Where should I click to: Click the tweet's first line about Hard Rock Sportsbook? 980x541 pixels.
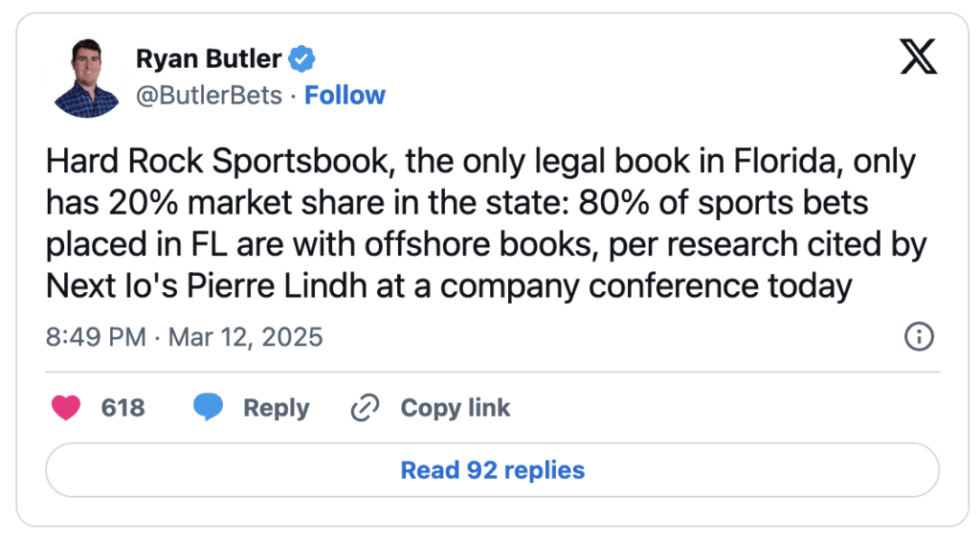coord(480,162)
